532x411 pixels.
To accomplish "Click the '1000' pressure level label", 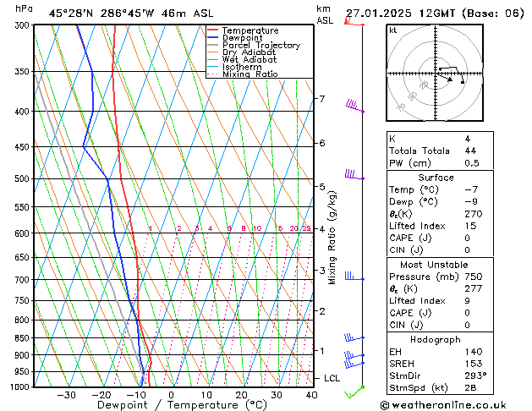I will (x=20, y=387).
